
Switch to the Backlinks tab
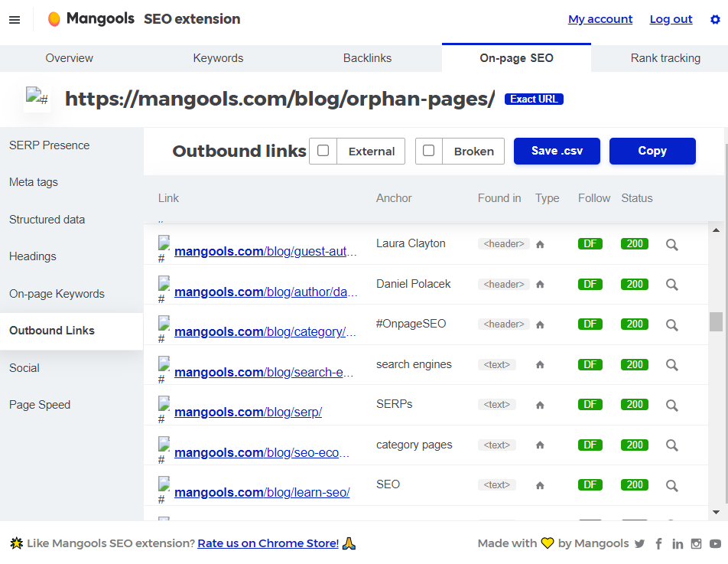tap(367, 58)
